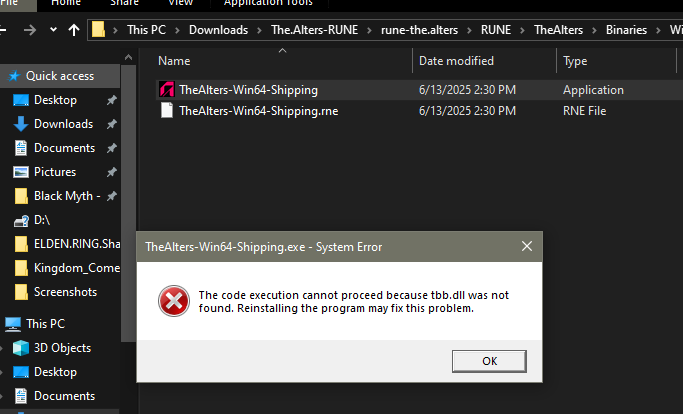Expand chevron after RUNE in address bar
683x414 pixels.
(x=523, y=30)
